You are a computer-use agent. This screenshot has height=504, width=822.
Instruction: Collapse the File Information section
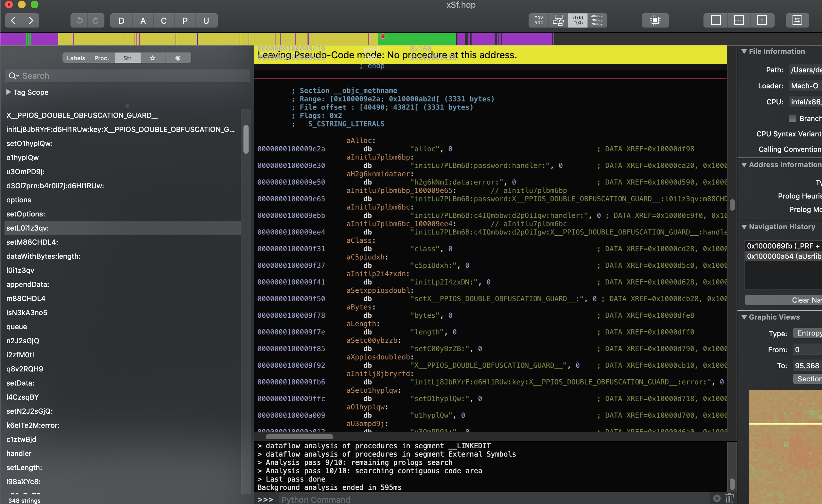click(x=744, y=51)
